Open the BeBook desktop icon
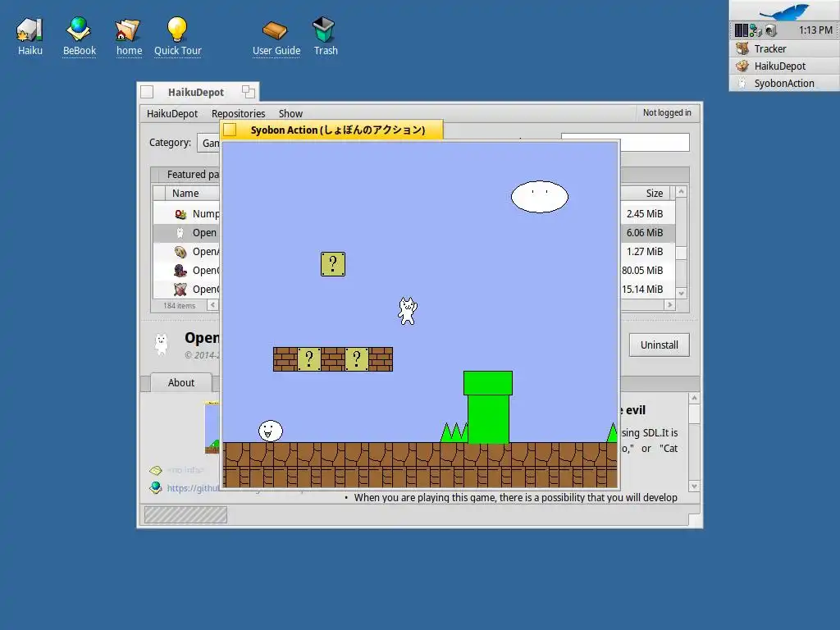This screenshot has width=840, height=630. click(79, 30)
